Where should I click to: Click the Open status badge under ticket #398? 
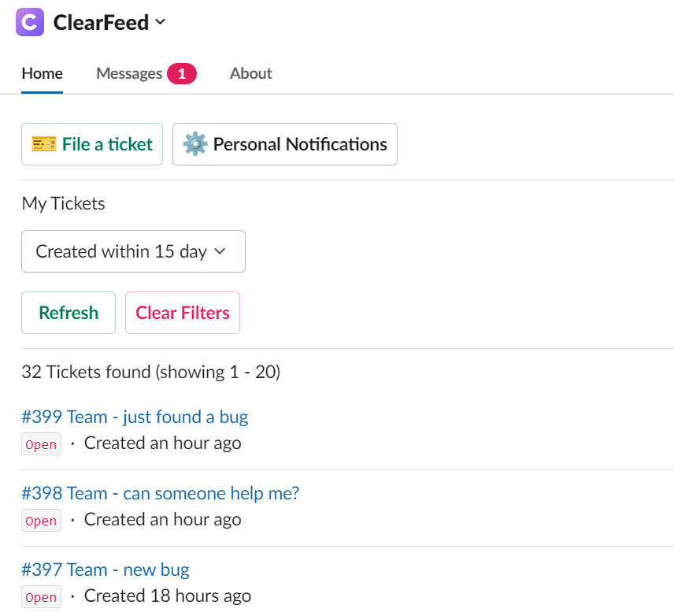click(x=41, y=521)
